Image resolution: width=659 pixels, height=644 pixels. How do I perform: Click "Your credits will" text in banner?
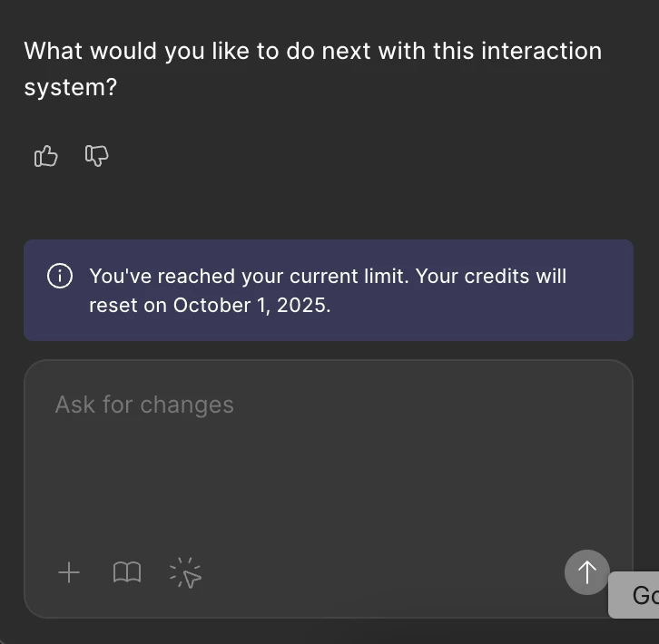click(491, 277)
